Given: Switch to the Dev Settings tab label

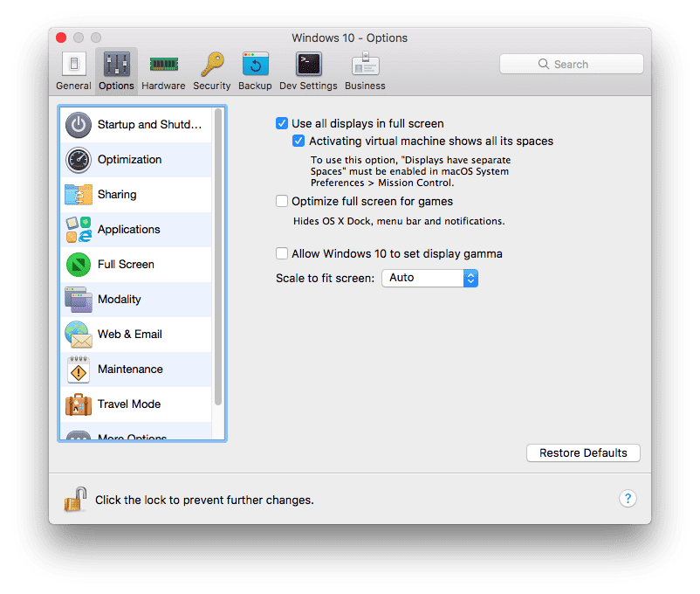Looking at the screenshot, I should (308, 86).
